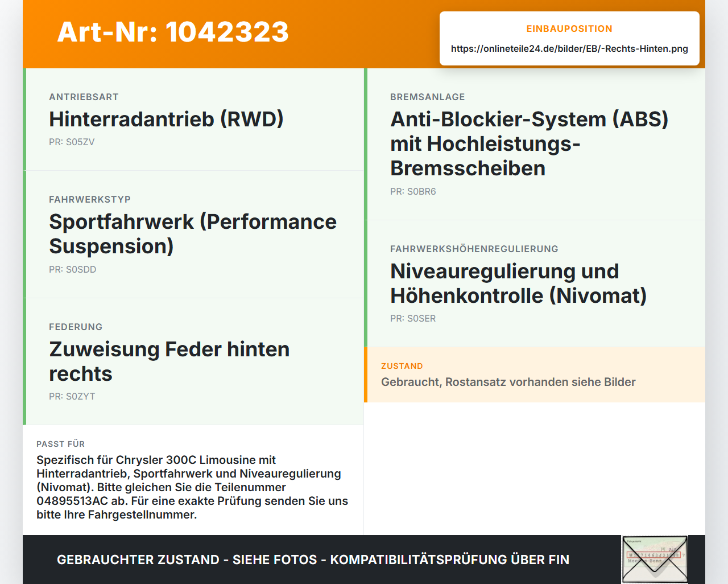Select the Art-Nr: 1042323 heading

click(x=173, y=32)
